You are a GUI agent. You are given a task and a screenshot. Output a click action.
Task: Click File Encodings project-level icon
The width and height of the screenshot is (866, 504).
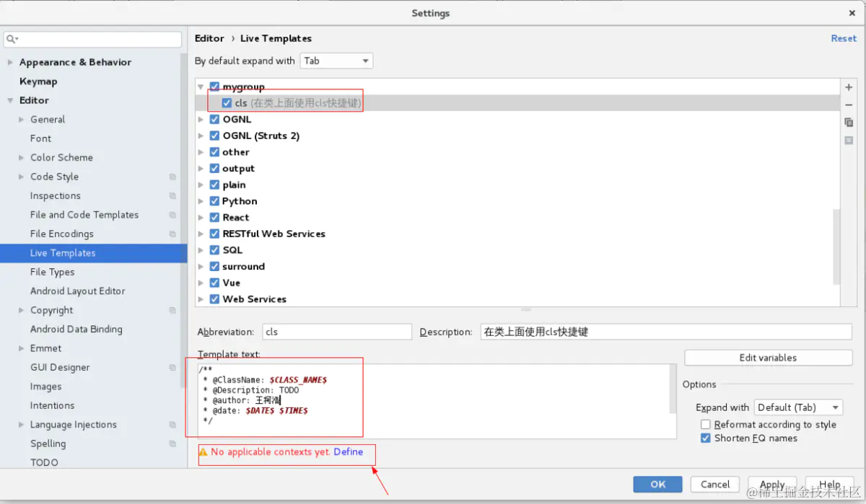click(172, 234)
